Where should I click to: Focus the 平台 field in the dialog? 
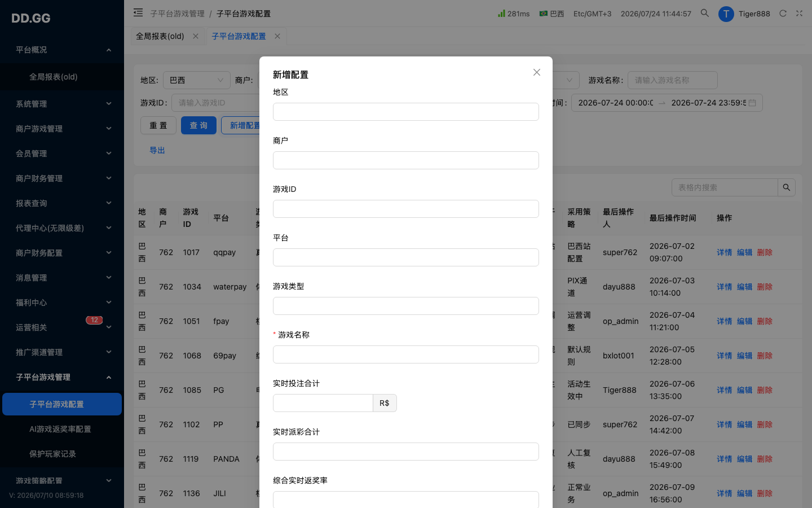(x=406, y=257)
